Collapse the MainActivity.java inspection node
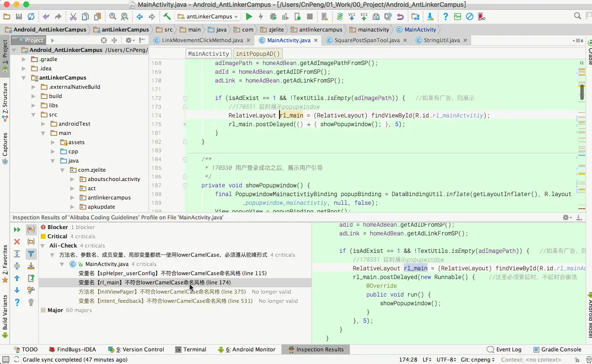 62,264
